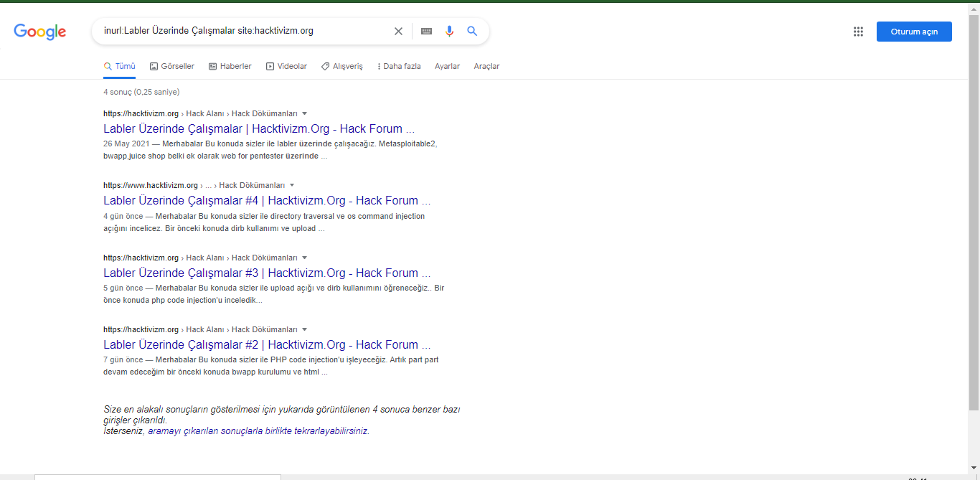Expand the options arrow of the 26 May 2021 result
This screenshot has height=480, width=980.
pos(304,113)
